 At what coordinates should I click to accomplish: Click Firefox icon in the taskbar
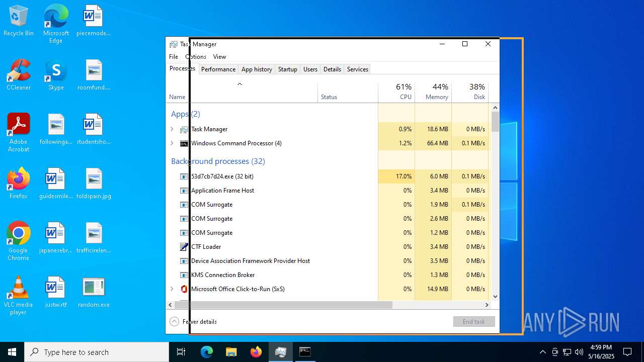[256, 352]
